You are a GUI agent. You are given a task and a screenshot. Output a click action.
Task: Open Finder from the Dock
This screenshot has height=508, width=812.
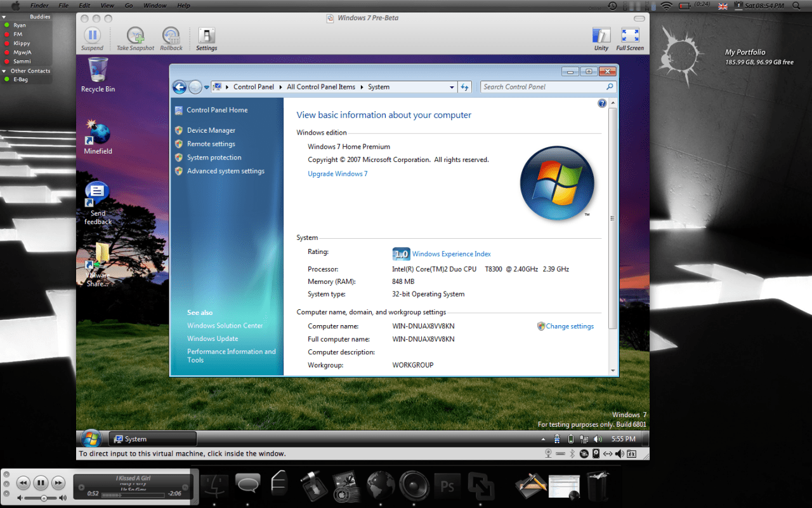click(x=214, y=487)
